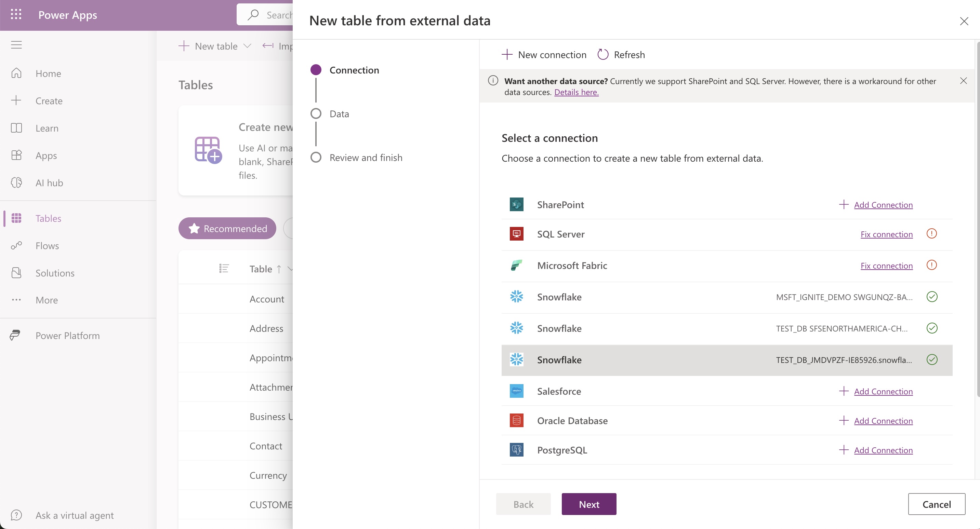Collapse the left navigation hamburger menu
Viewport: 980px width, 529px height.
coord(16,45)
